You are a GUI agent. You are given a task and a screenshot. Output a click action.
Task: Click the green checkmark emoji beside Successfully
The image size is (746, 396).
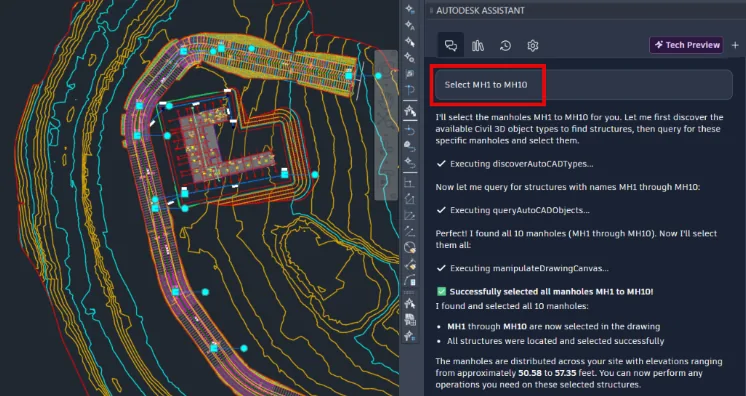coord(441,291)
